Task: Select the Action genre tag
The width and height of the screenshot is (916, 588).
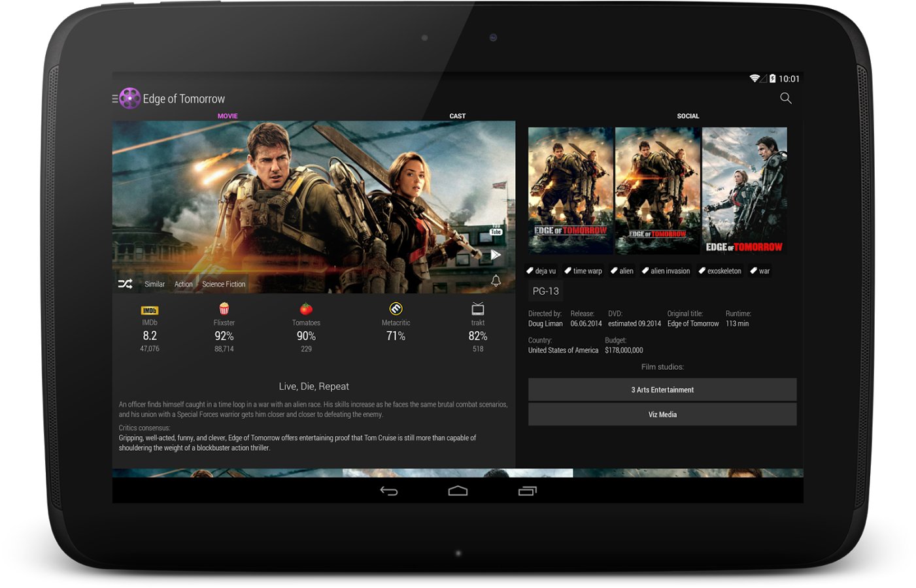Action: point(184,284)
